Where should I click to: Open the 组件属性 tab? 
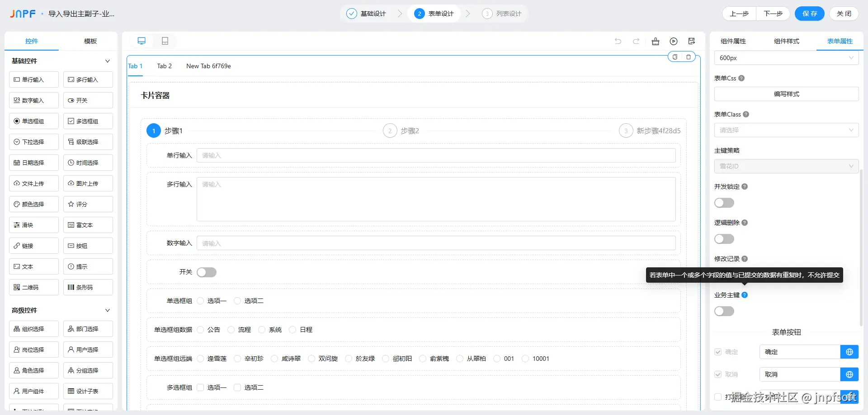[733, 41]
